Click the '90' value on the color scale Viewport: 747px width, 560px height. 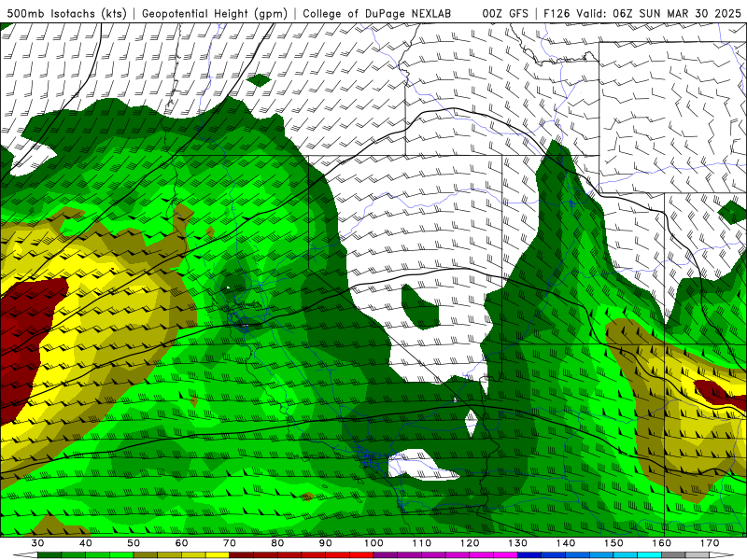point(325,543)
